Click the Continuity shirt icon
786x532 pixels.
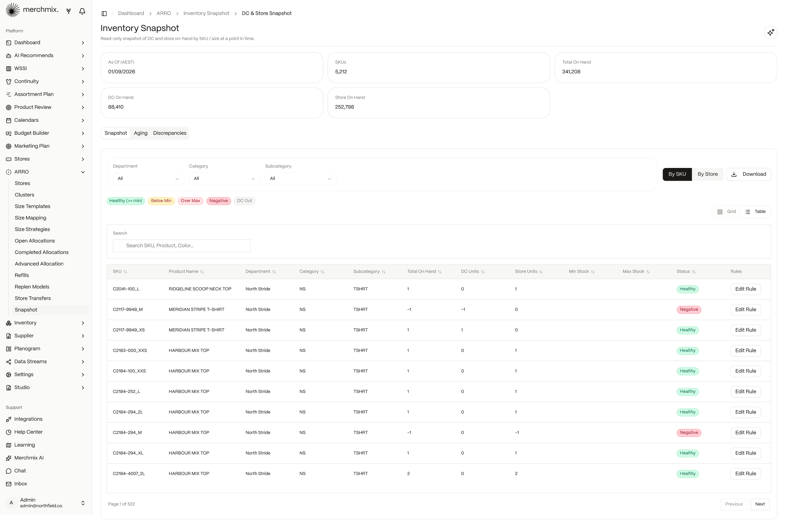coord(9,82)
